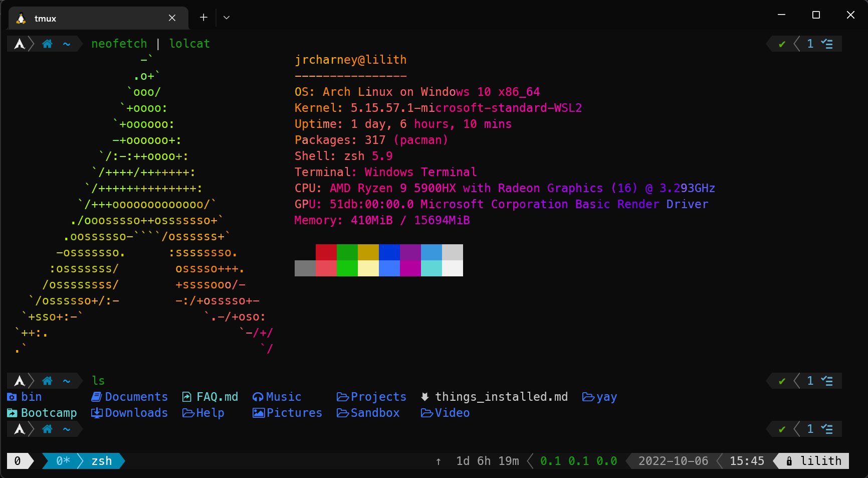The width and height of the screenshot is (868, 478).
Task: Click the home icon in the ls prompt line
Action: (48, 381)
